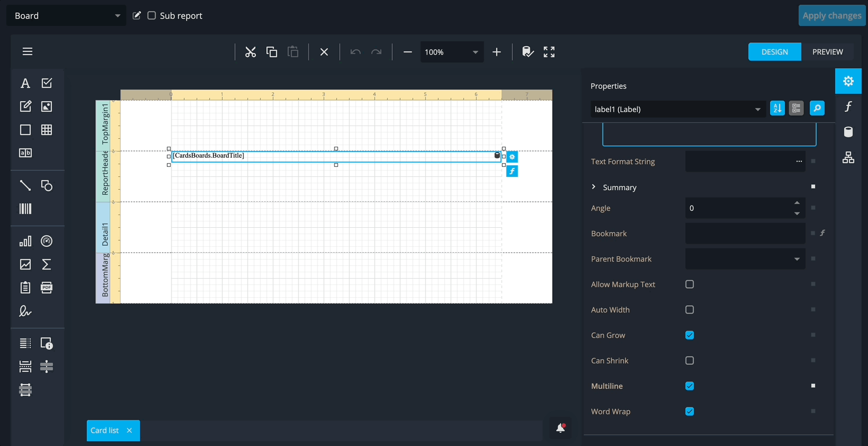
Task: Increase the Angle value stepper
Action: pos(797,203)
